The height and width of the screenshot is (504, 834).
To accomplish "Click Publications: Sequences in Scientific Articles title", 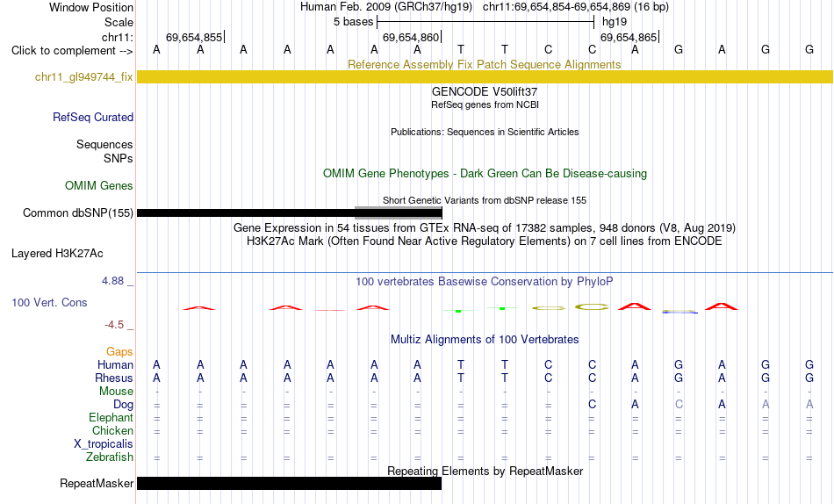I will point(485,132).
